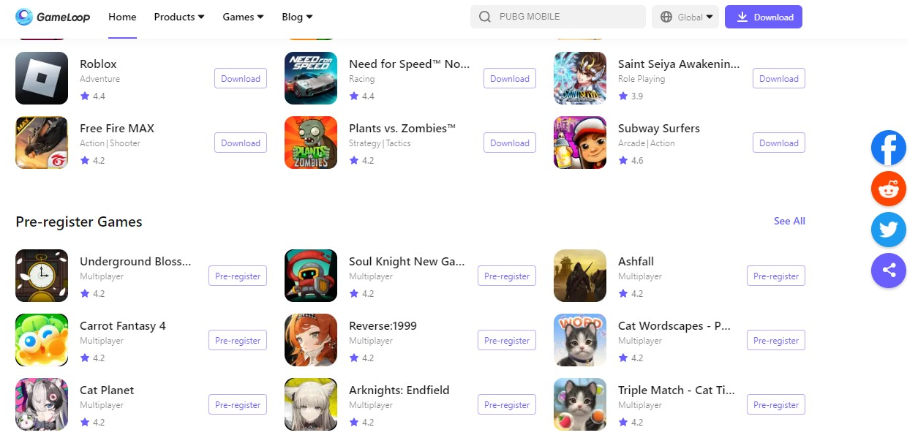This screenshot has height=432, width=910.
Task: Click See All for pre-register games
Action: [789, 221]
